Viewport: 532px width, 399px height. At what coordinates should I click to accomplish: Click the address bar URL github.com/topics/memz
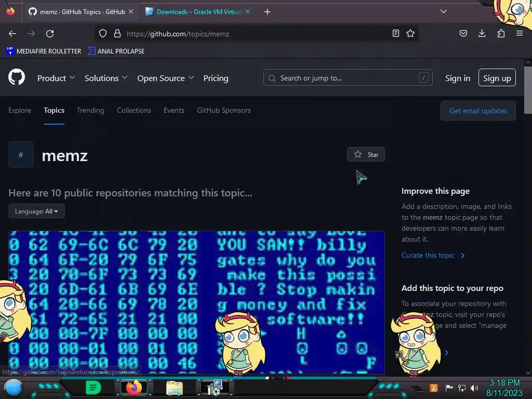coord(178,34)
